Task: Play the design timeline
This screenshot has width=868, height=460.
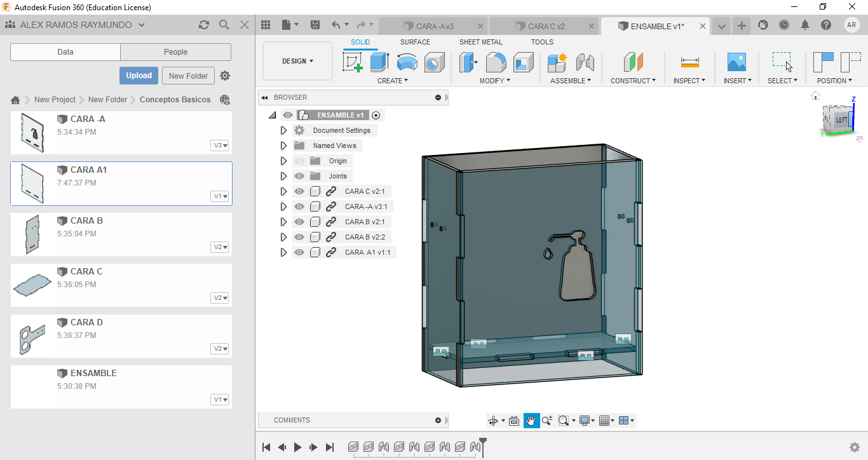Action: click(x=298, y=447)
